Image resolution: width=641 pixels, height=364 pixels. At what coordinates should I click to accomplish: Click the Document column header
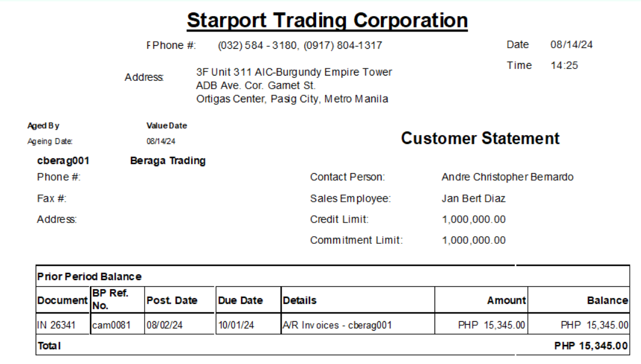coord(62,300)
